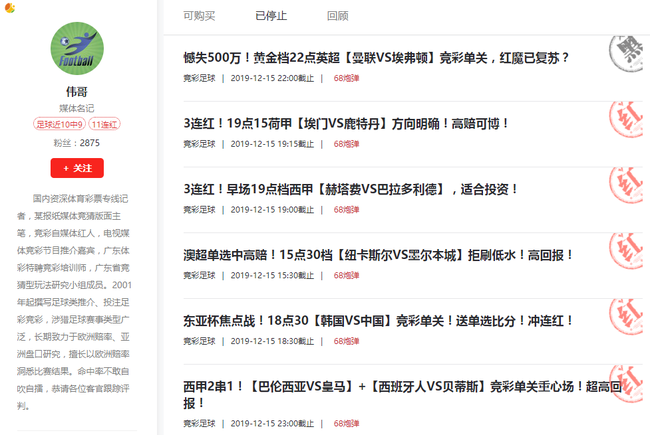Viewport: 650px width, 435px height.
Task: Open article 3连红 埃门VS鹿特丹
Action: (346, 123)
